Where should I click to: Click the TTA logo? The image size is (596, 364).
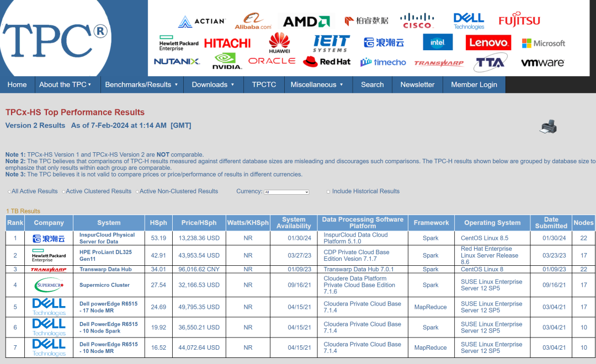tap(491, 63)
